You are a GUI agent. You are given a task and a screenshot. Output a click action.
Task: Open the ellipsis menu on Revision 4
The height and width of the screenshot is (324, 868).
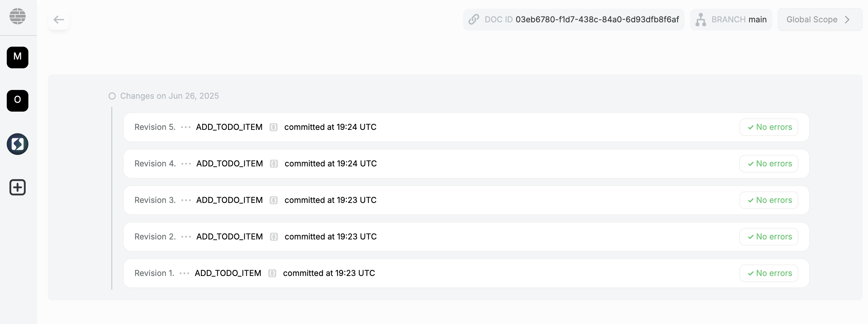tap(185, 164)
